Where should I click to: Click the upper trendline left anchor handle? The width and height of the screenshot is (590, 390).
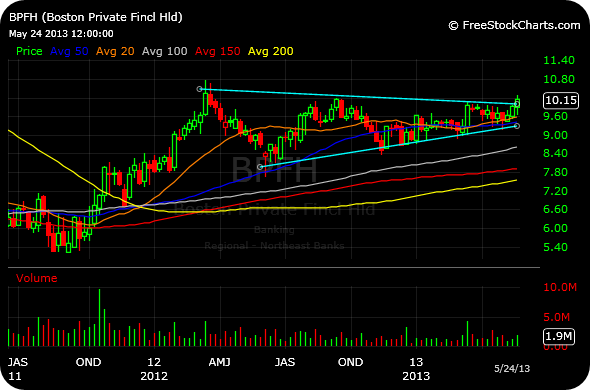[199, 89]
